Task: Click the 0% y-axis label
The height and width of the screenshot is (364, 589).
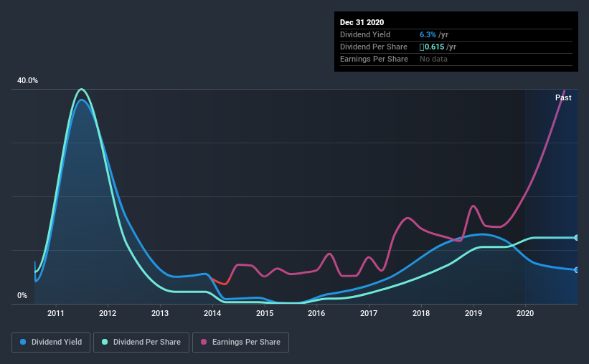Action: click(22, 295)
